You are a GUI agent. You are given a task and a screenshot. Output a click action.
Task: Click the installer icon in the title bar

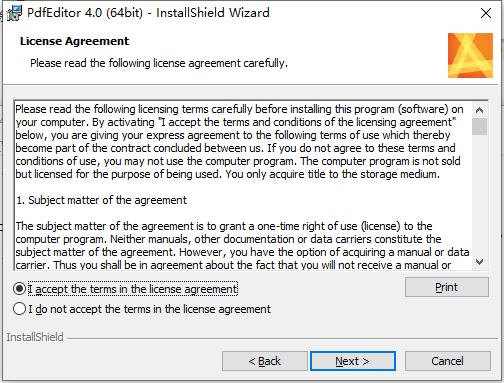(x=14, y=13)
